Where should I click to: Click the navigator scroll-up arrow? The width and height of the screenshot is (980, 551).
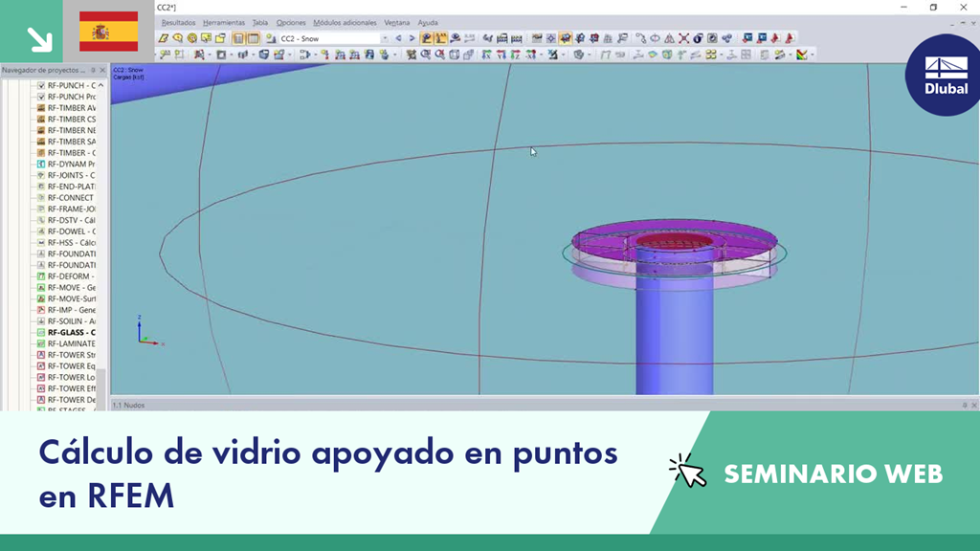pyautogui.click(x=101, y=85)
